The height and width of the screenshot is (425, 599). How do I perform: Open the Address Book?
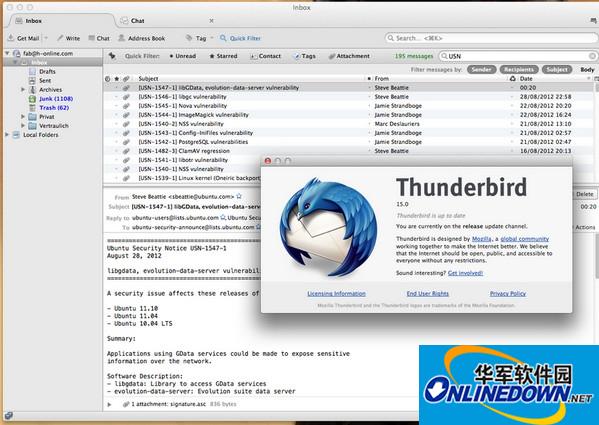(x=141, y=38)
